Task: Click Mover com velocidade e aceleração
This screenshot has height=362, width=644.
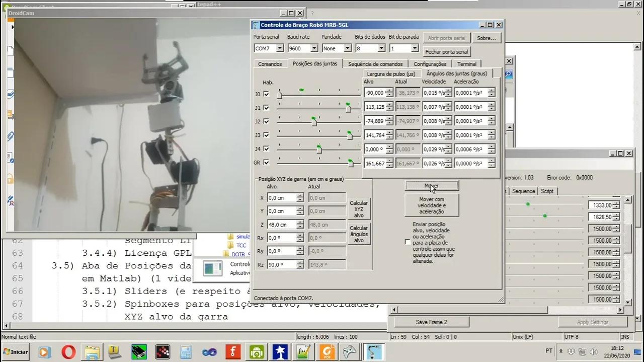Action: pos(431,205)
